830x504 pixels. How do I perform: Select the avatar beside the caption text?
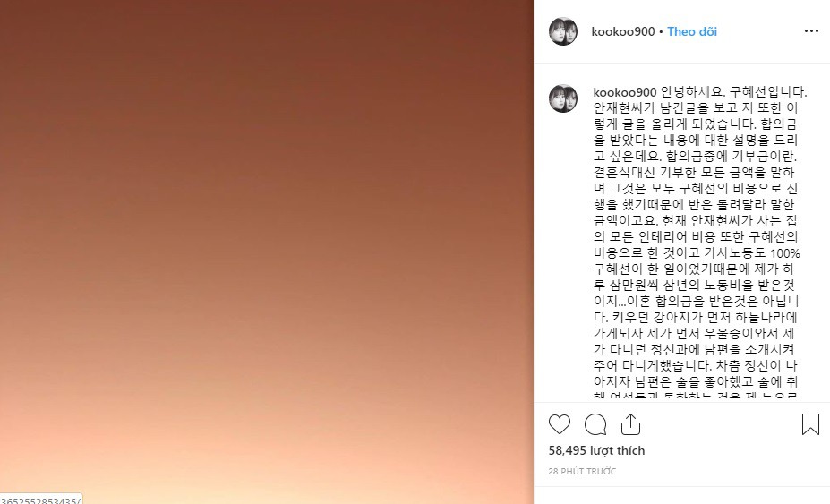(562, 98)
